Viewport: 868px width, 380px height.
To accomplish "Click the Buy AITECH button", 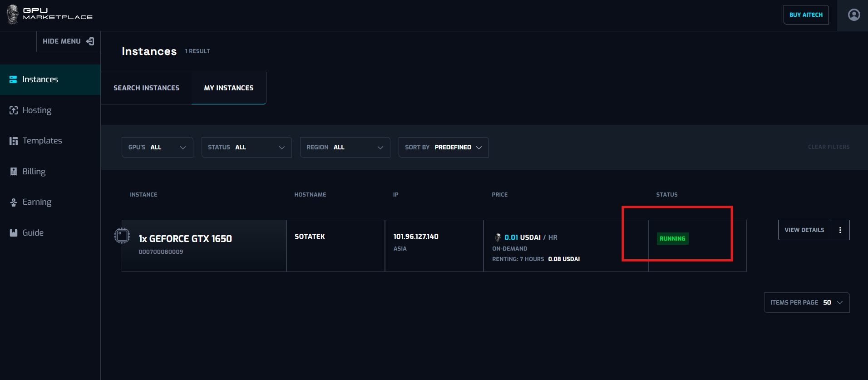I will point(806,15).
